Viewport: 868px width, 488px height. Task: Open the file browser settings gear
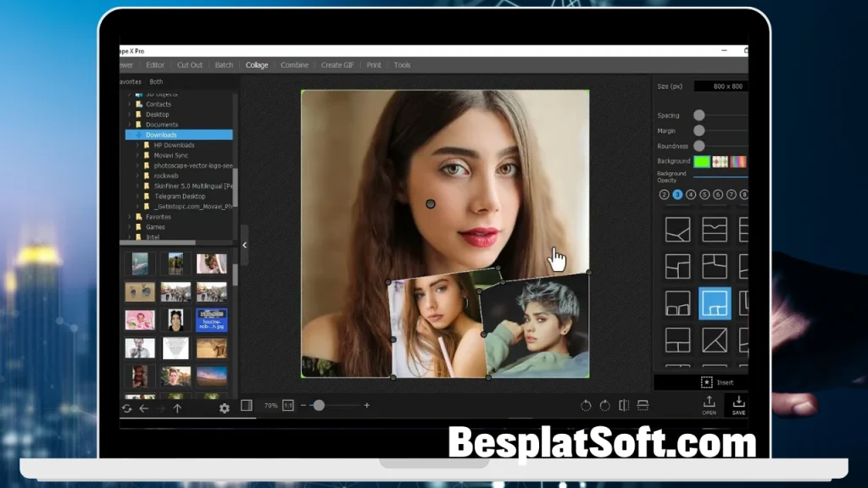click(225, 408)
